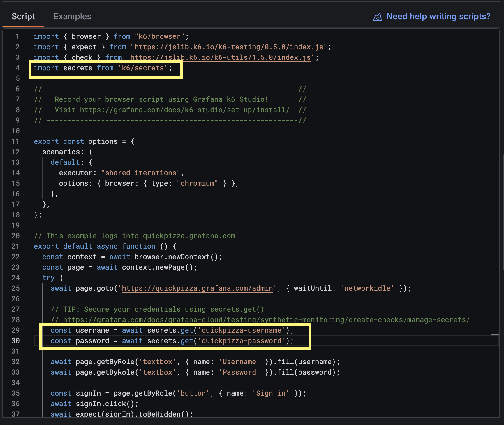Image resolution: width=504 pixels, height=425 pixels.
Task: Select the Script tab
Action: pyautogui.click(x=23, y=16)
